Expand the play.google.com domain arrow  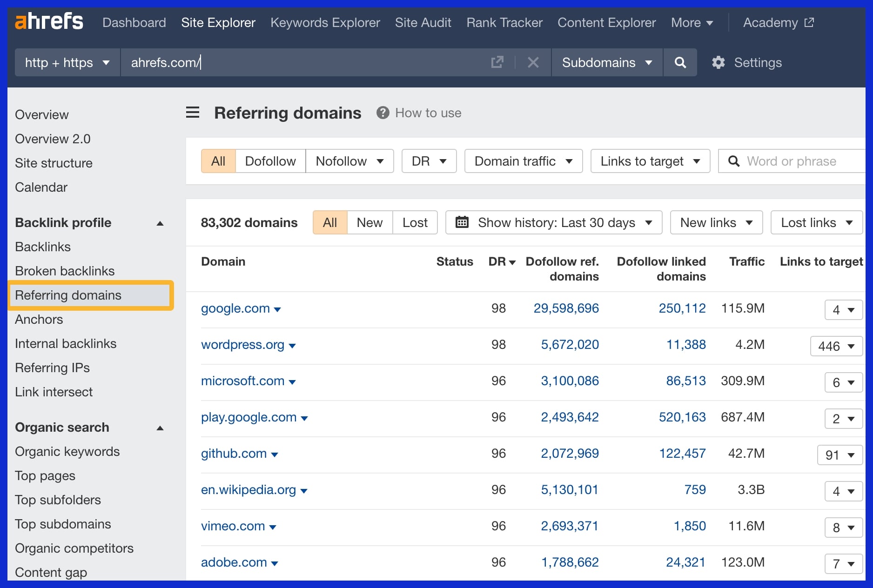pos(304,418)
